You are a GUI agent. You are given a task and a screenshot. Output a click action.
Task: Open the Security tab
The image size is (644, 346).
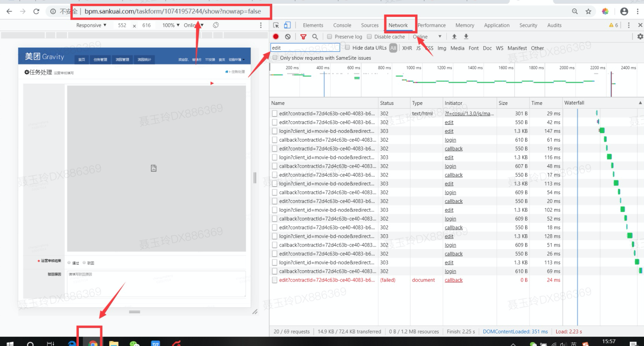(x=528, y=25)
